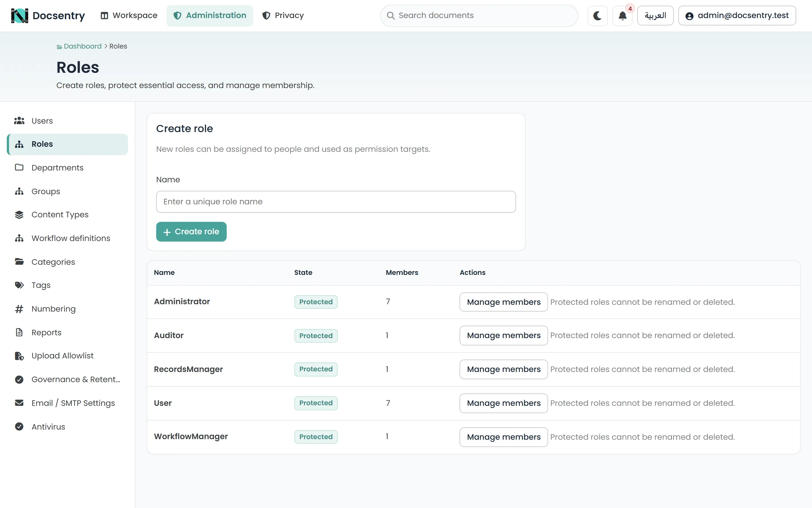Manage members of Auditor role
The width and height of the screenshot is (812, 508).
[x=504, y=335]
